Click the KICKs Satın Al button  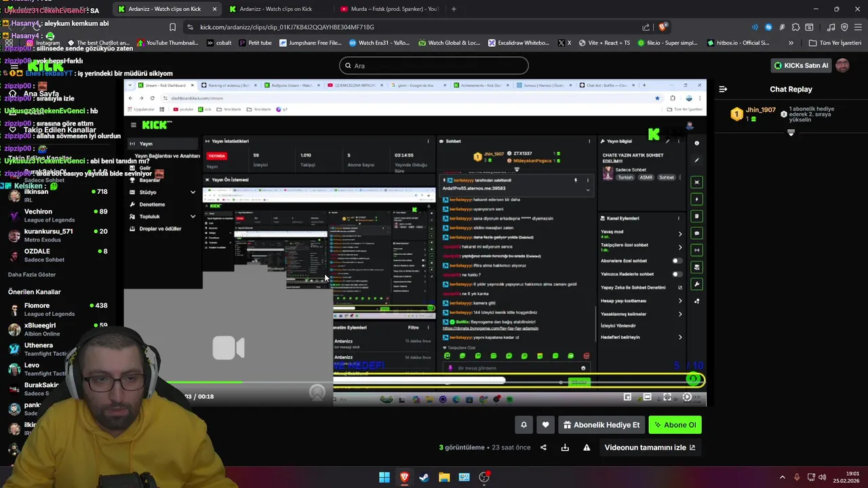tap(801, 65)
